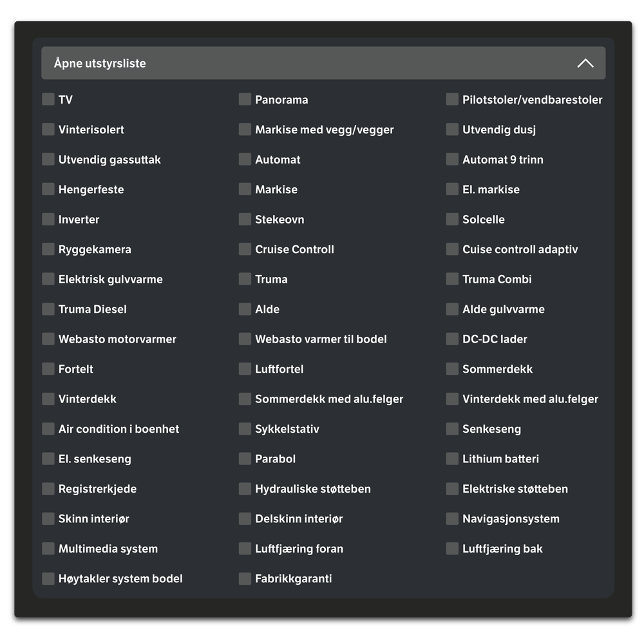Toggle the Utvendig dusj checkbox
644x644 pixels.
tap(452, 129)
